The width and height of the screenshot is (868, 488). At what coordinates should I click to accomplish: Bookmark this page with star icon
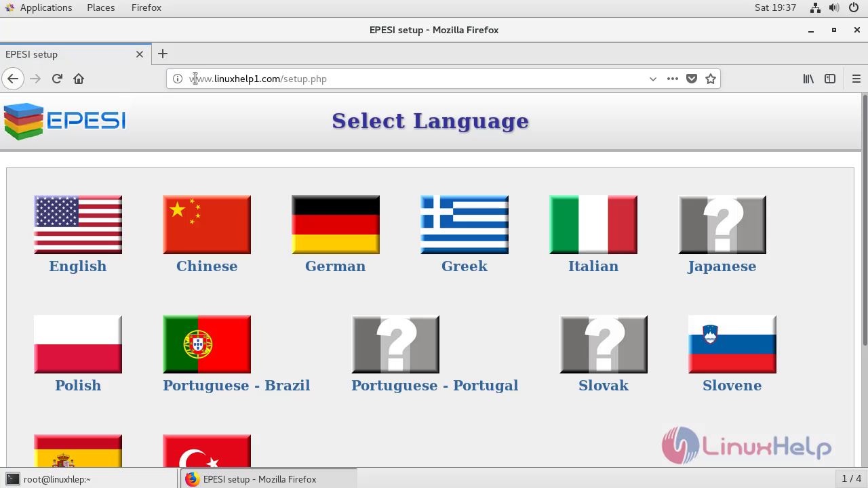click(x=711, y=79)
